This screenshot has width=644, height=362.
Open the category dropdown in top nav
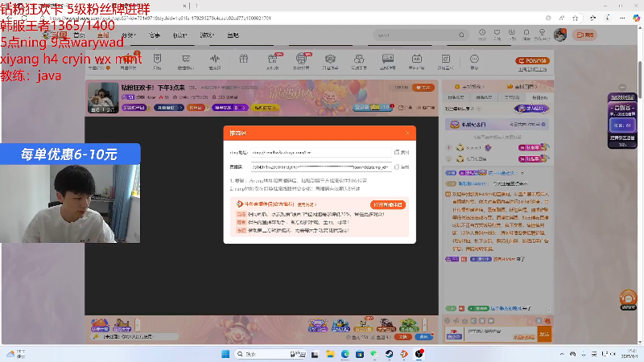point(129,35)
